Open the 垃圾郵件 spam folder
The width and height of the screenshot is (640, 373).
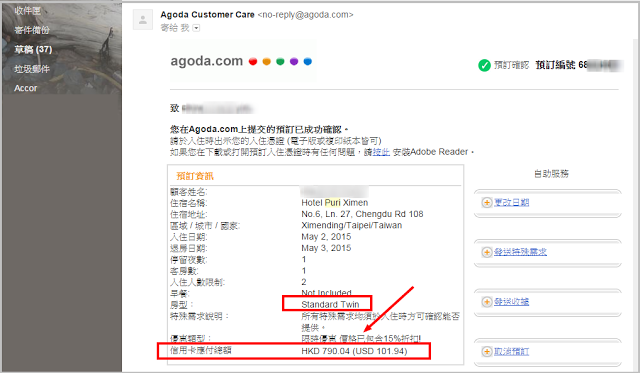coord(32,69)
